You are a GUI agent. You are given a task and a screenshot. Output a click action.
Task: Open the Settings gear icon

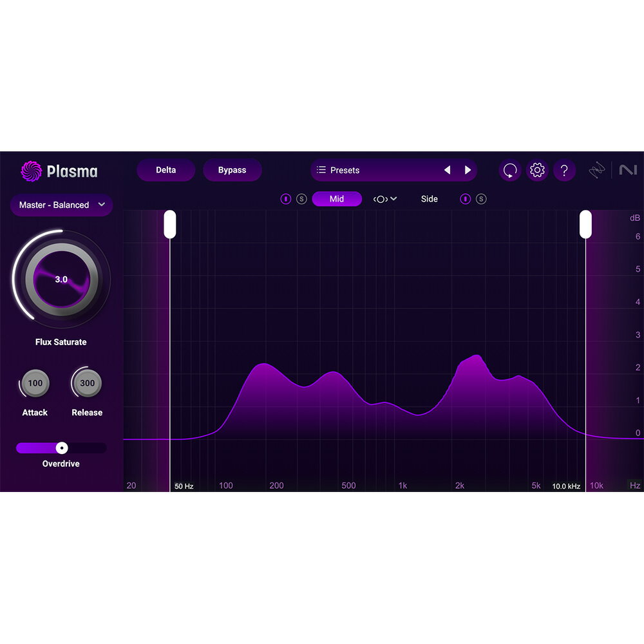537,170
